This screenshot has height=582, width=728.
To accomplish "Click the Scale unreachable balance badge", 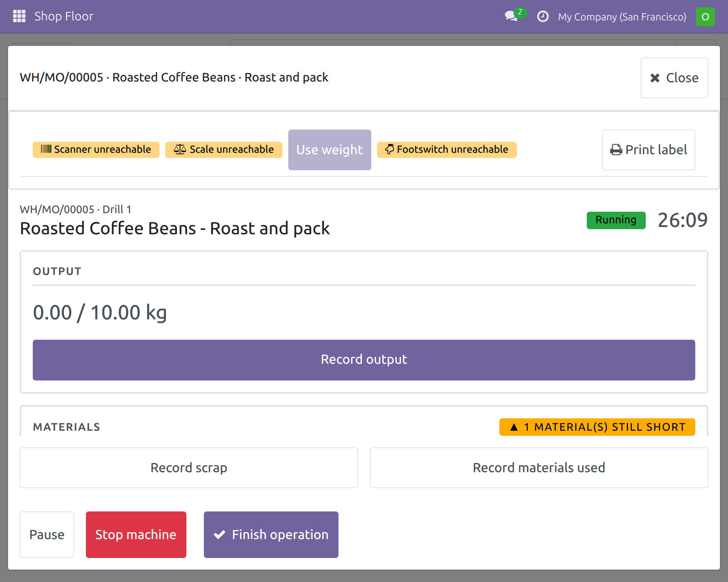I will tap(224, 150).
